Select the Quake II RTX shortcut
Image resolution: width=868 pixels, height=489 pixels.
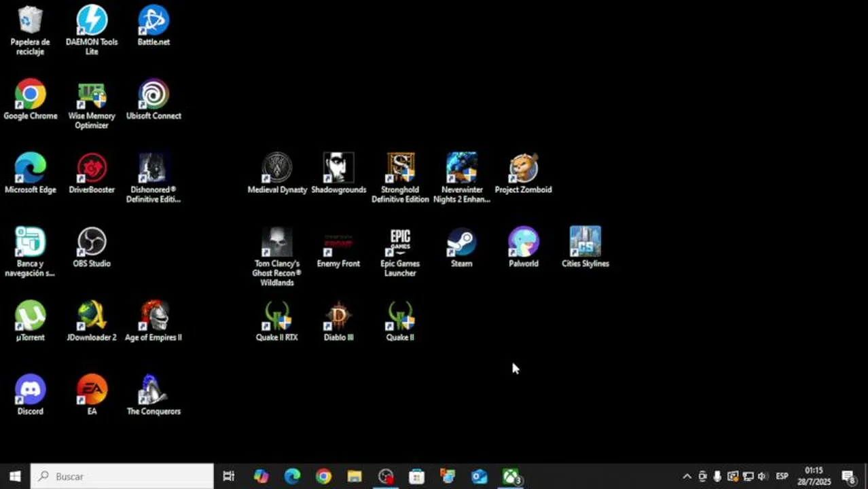point(277,321)
